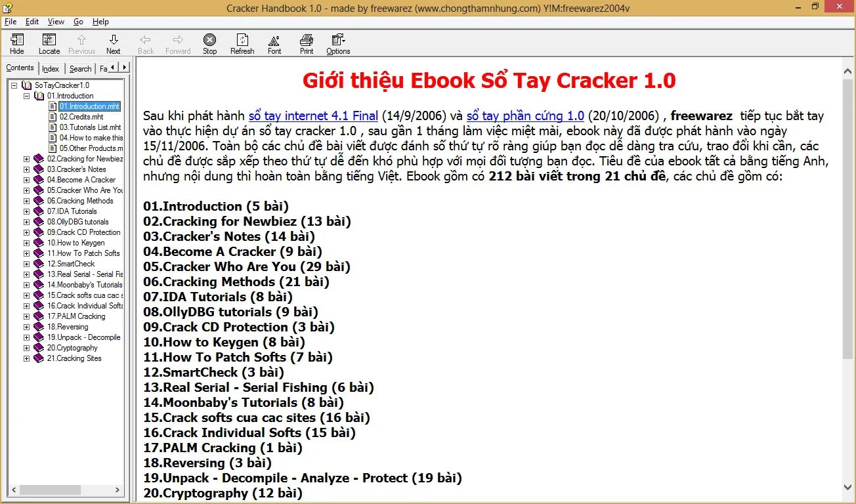Expand the 06.Cracking Methods node
This screenshot has width=856, height=504.
[x=26, y=201]
